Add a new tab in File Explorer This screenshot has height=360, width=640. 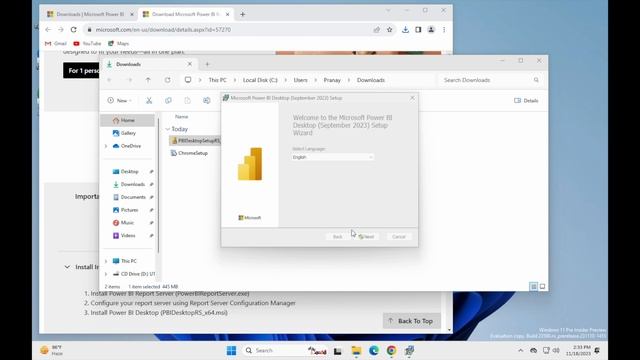(x=207, y=64)
